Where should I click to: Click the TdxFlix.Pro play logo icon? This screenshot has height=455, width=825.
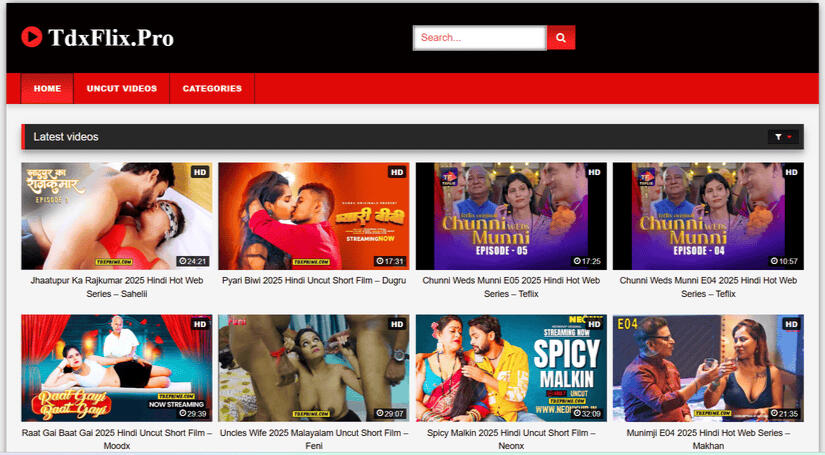click(32, 37)
